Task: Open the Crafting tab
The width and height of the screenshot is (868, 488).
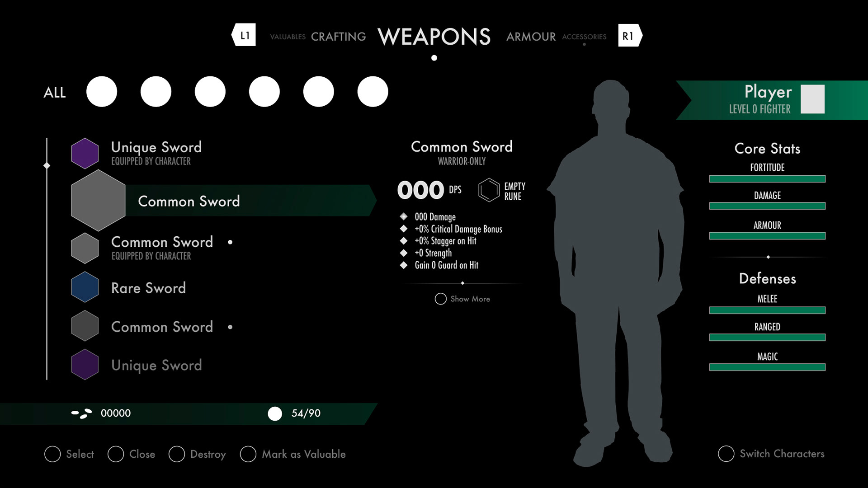Action: (x=338, y=36)
